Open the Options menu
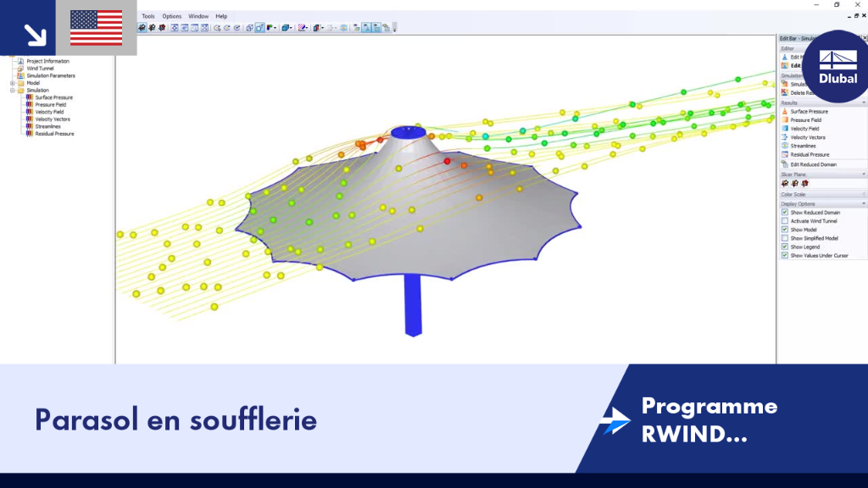 coord(171,16)
